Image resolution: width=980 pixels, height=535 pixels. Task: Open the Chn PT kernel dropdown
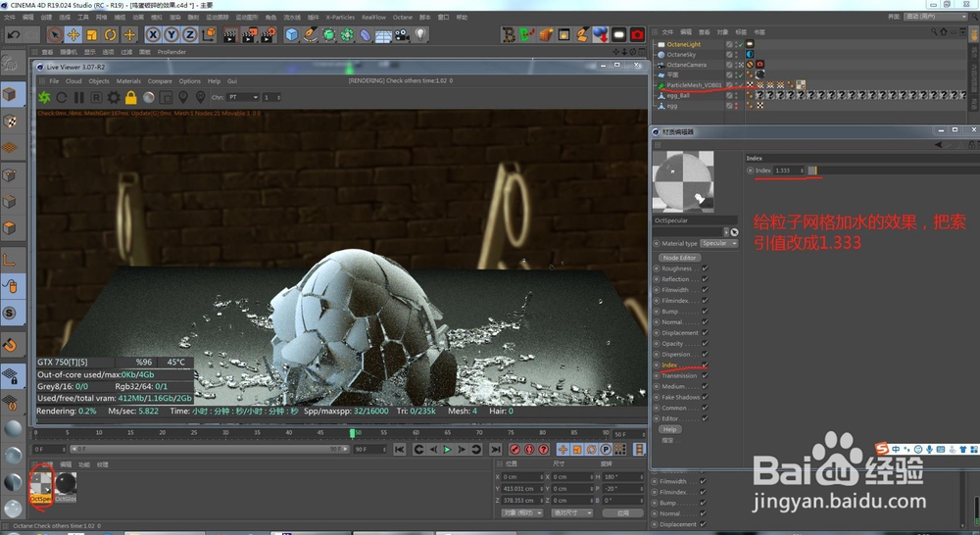tap(242, 97)
